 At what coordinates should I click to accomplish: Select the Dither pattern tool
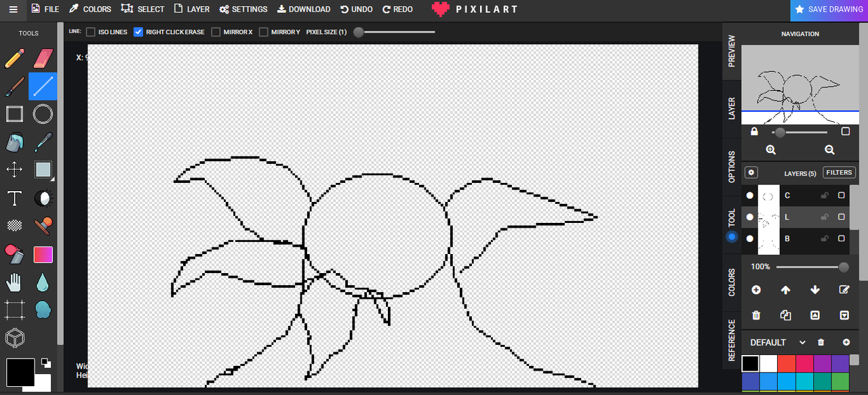tap(14, 226)
